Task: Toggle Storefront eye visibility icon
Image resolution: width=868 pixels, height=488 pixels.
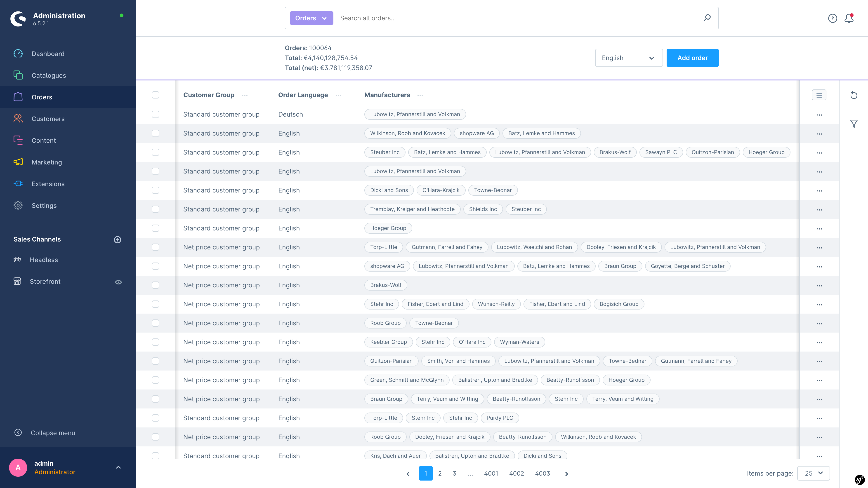Action: coord(118,282)
